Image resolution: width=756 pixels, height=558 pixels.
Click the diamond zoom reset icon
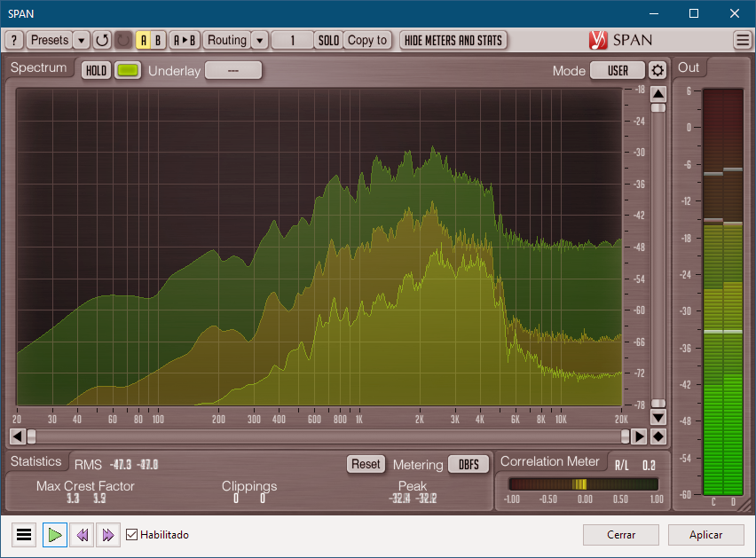(x=658, y=436)
